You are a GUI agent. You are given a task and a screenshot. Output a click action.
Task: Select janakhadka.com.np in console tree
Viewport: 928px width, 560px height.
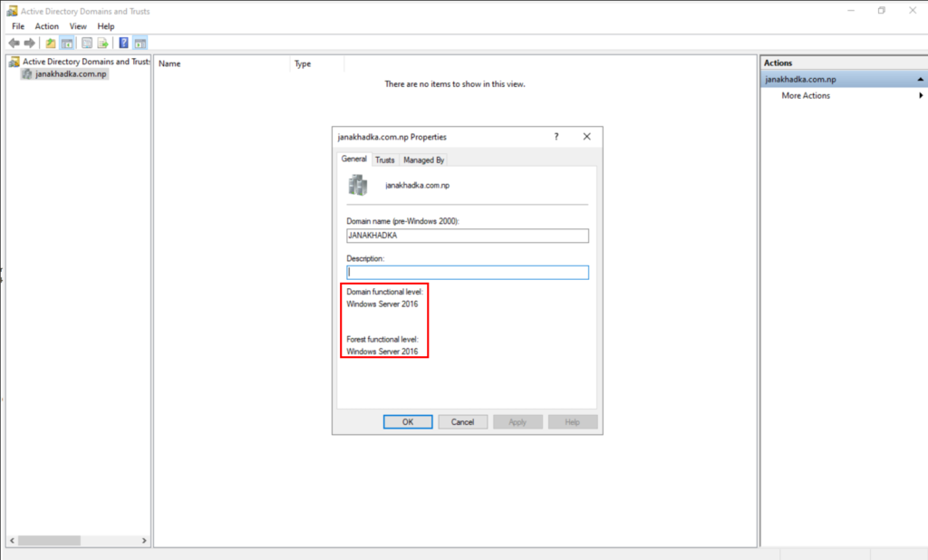click(64, 74)
